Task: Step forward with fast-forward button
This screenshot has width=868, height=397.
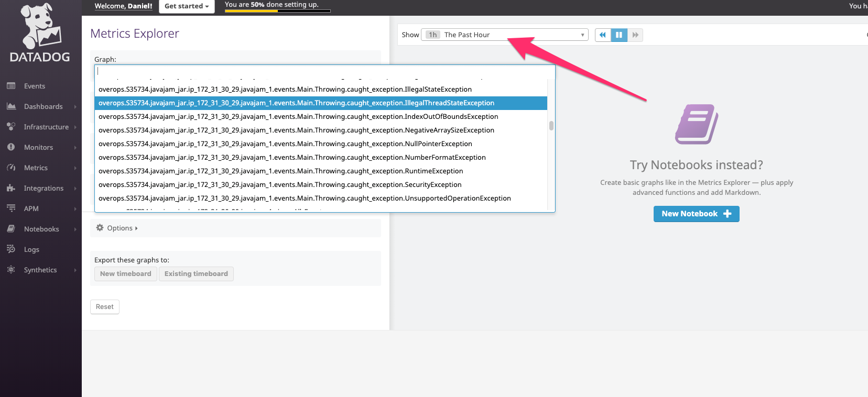Action: click(x=635, y=35)
